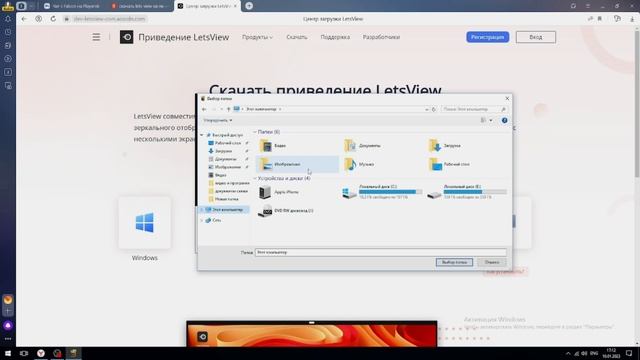The width and height of the screenshot is (640, 360).
Task: Open a new browser tab
Action: [x=249, y=6]
